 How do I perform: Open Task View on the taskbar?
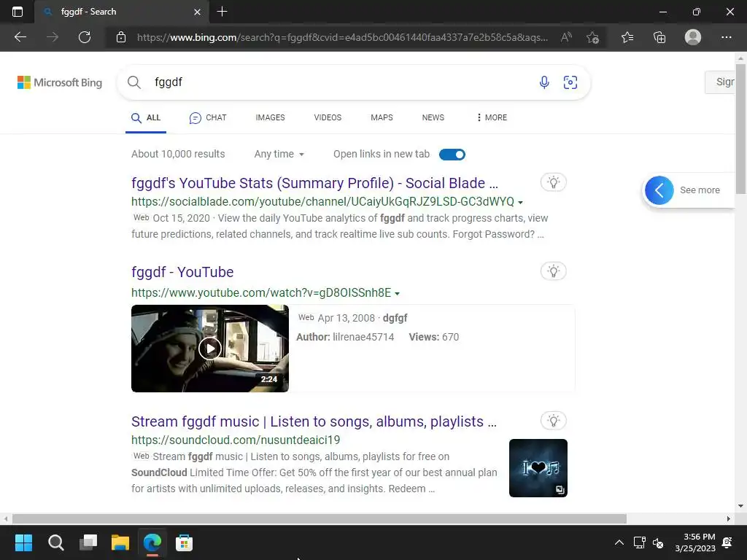[88, 542]
